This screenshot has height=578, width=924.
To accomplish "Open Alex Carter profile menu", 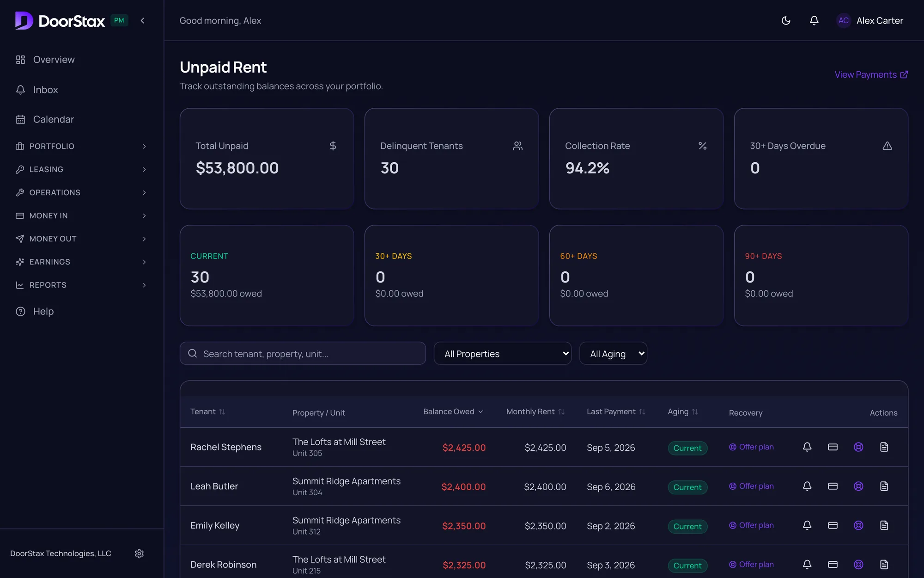I will tap(869, 20).
